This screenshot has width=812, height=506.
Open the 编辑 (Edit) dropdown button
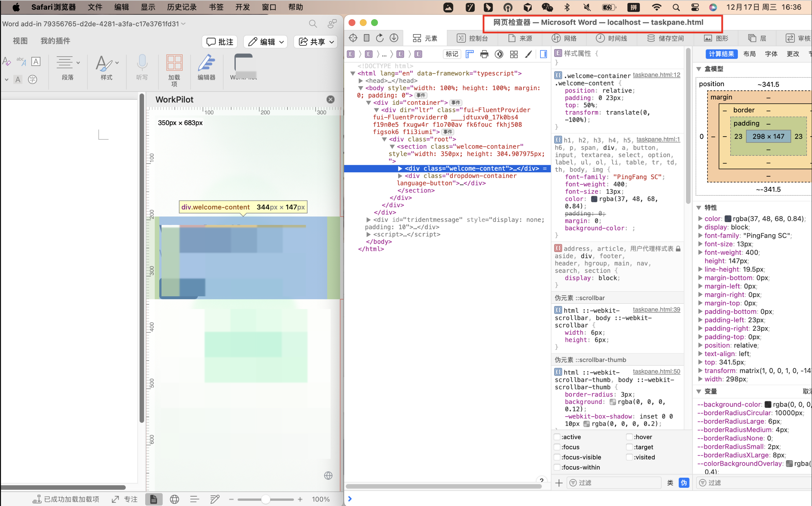pos(266,42)
